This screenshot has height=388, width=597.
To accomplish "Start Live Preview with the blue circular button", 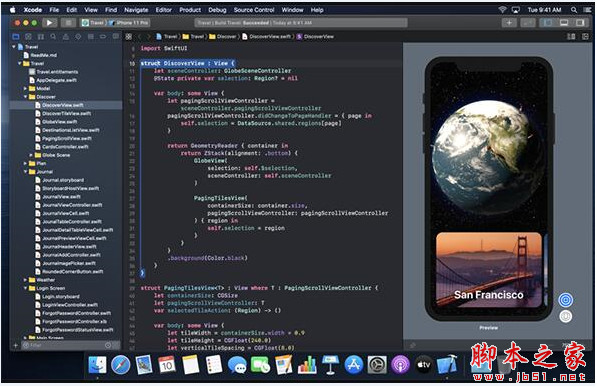I will pyautogui.click(x=566, y=300).
